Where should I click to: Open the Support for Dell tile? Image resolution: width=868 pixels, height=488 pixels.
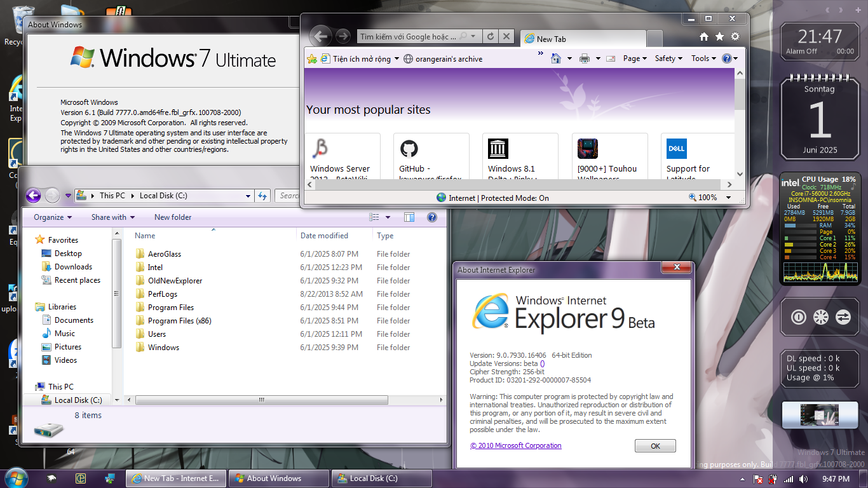click(698, 158)
